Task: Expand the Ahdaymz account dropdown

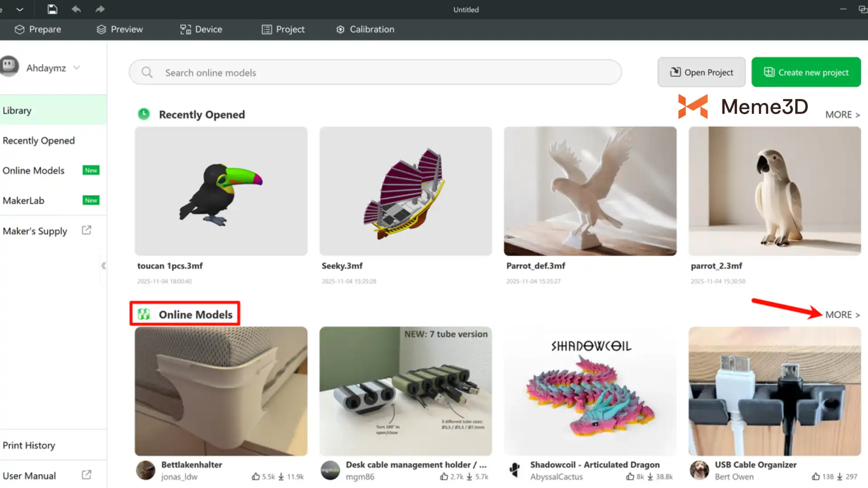Action: coord(77,68)
